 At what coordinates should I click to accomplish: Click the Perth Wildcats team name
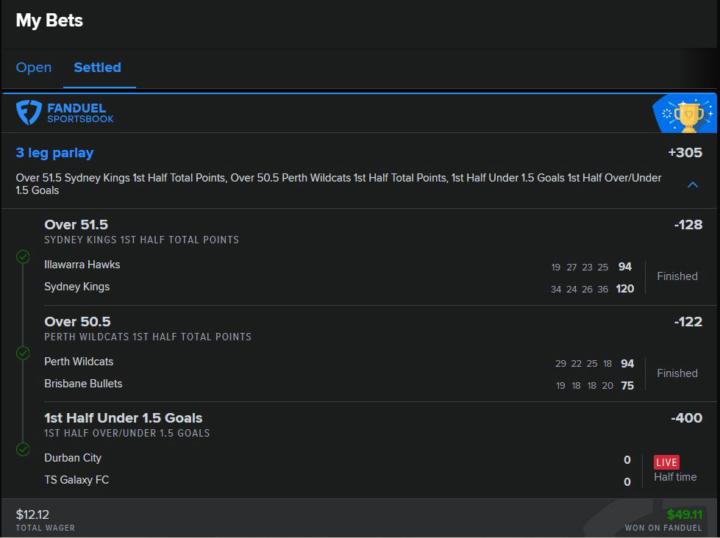pyautogui.click(x=79, y=362)
